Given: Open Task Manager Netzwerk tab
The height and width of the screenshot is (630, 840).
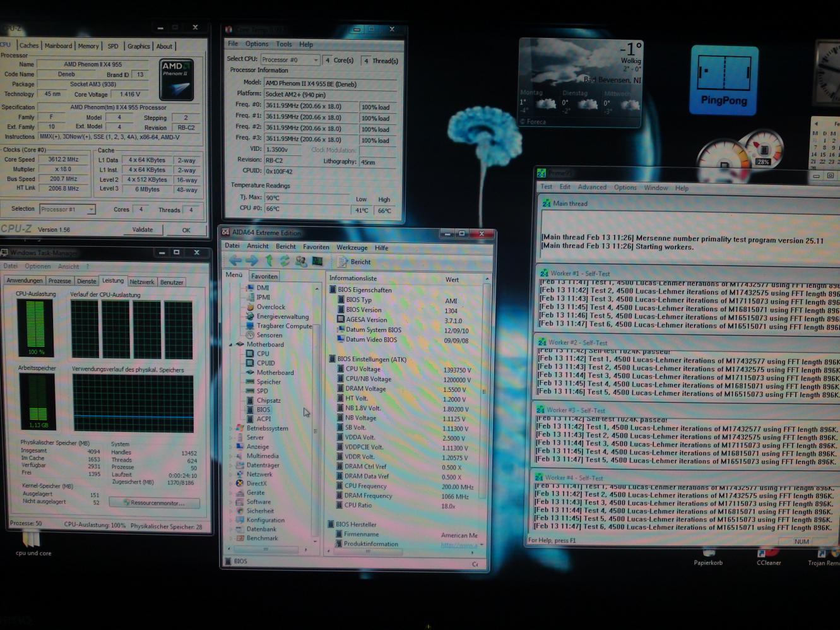Looking at the screenshot, I should [x=142, y=282].
